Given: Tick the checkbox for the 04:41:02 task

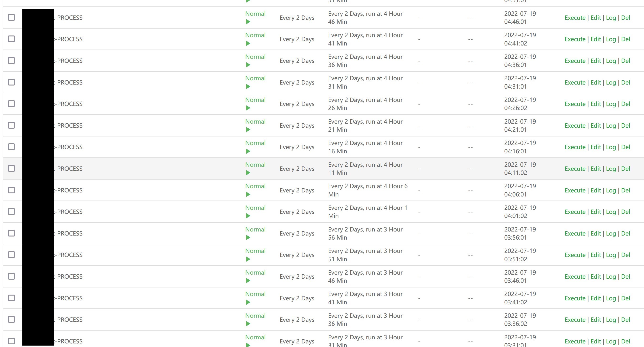Looking at the screenshot, I should pyautogui.click(x=11, y=39).
